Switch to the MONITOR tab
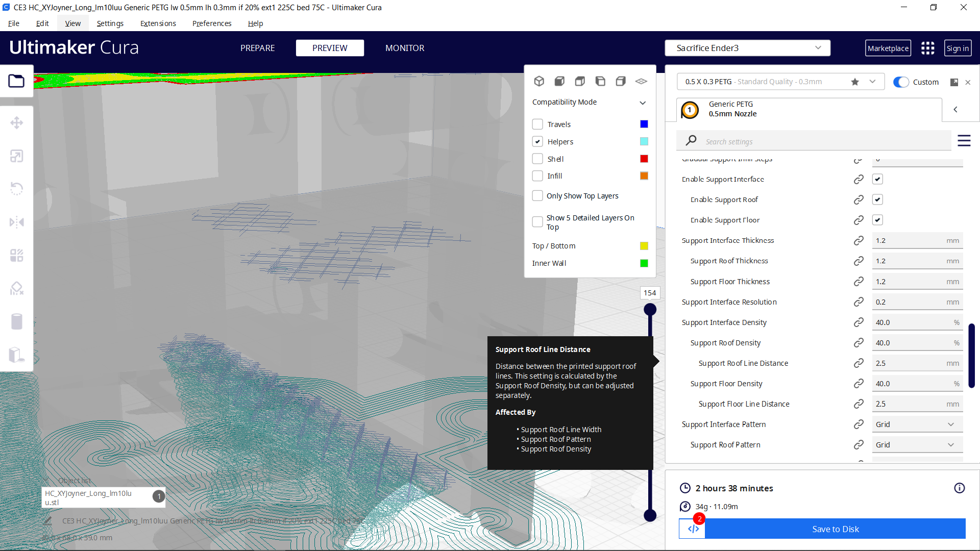980x551 pixels. [x=405, y=48]
